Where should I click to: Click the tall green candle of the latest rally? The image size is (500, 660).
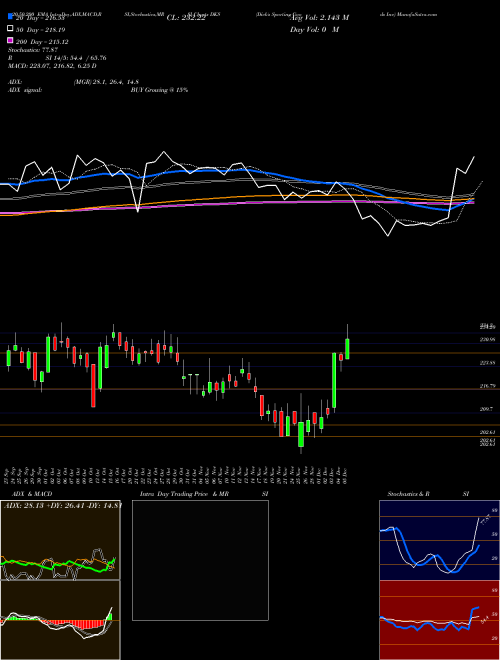click(x=334, y=381)
